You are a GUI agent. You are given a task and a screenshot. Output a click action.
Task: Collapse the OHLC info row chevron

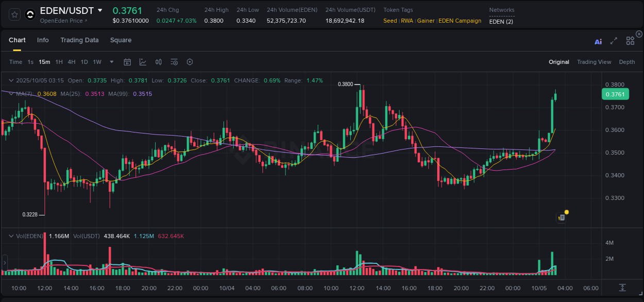[x=11, y=80]
